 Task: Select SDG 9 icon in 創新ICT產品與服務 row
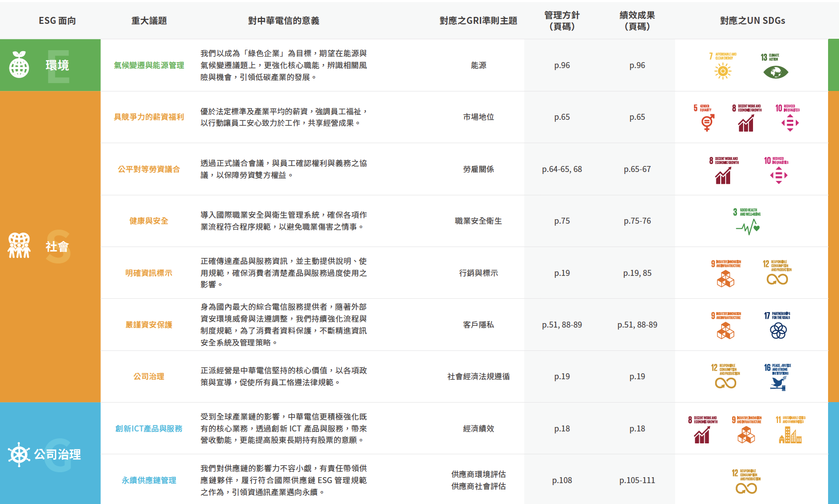(x=747, y=429)
